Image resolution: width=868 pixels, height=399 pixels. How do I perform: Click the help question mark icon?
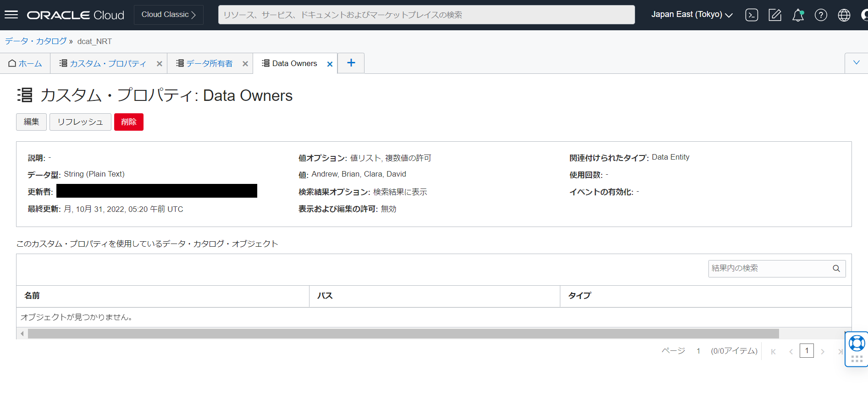click(821, 15)
